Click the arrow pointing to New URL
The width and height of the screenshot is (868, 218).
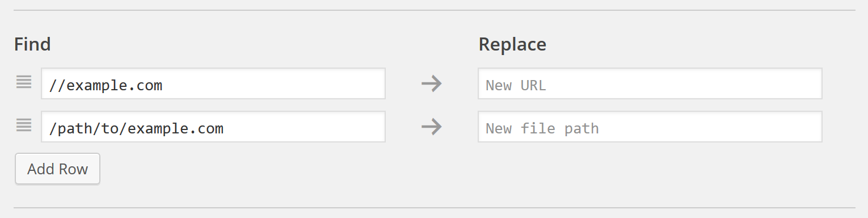pyautogui.click(x=431, y=84)
